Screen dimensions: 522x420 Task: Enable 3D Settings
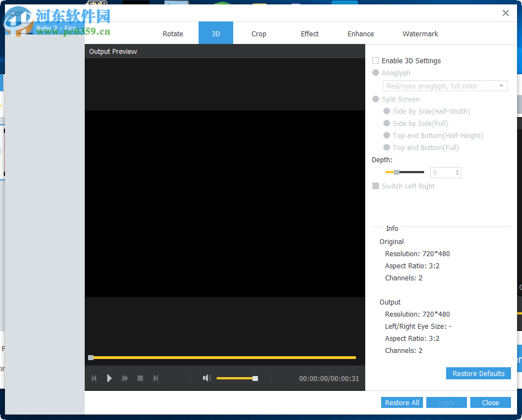[376, 60]
